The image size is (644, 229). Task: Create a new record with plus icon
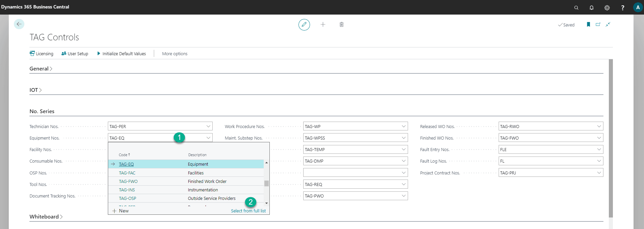pyautogui.click(x=323, y=24)
